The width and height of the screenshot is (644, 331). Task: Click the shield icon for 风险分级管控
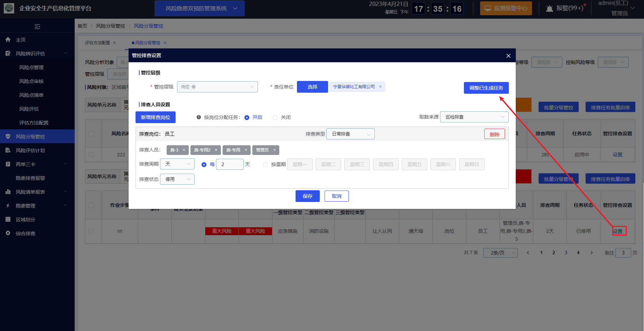pyautogui.click(x=8, y=137)
